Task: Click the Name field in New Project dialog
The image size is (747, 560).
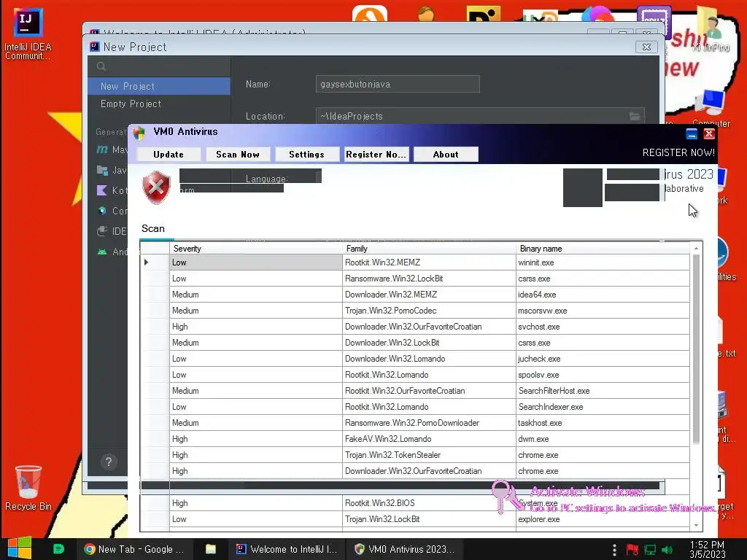Action: tap(398, 85)
